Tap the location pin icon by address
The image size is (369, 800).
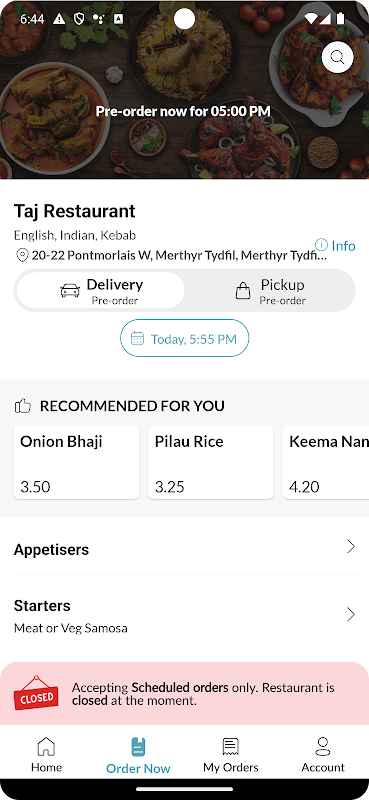tap(22, 255)
